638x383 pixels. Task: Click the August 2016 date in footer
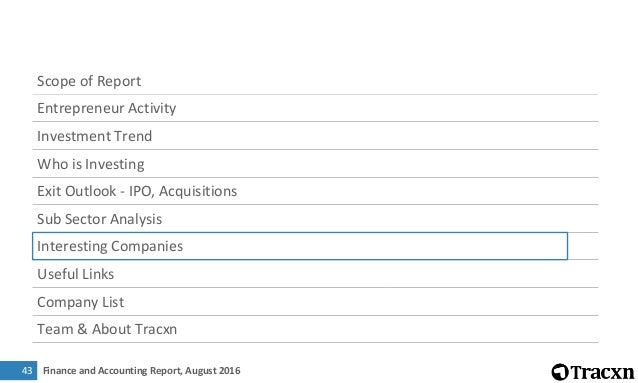(x=212, y=370)
